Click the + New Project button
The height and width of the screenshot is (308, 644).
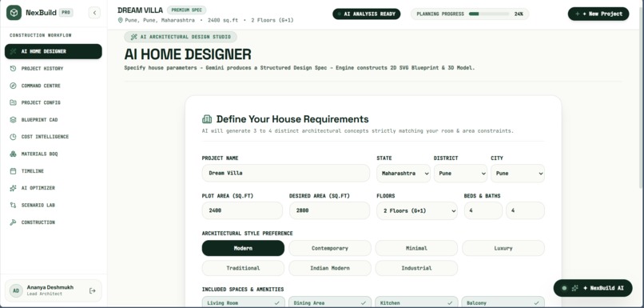pos(598,14)
